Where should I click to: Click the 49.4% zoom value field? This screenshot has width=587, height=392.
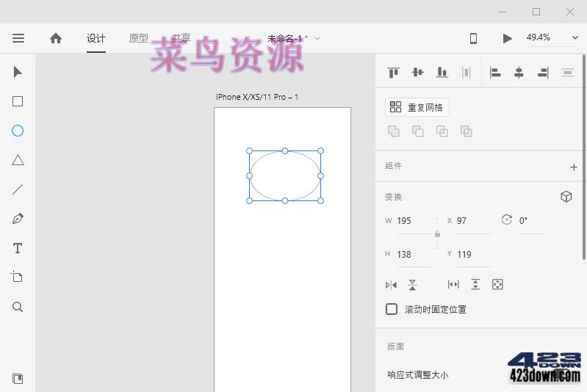[539, 37]
